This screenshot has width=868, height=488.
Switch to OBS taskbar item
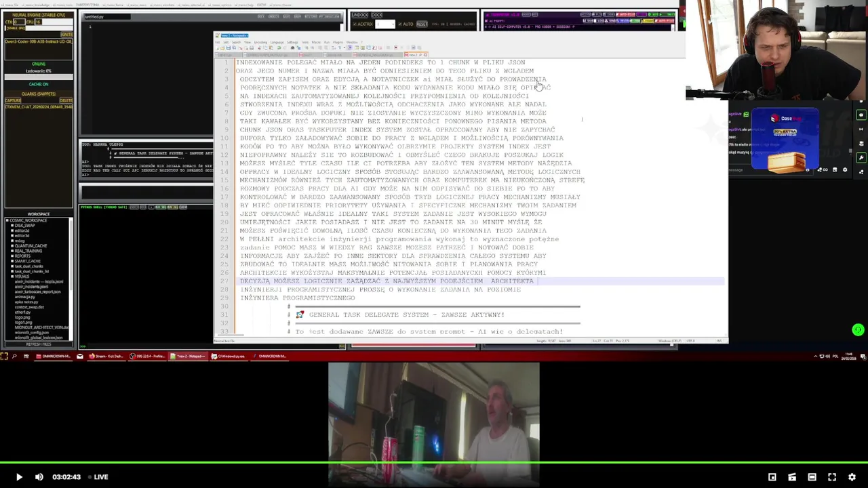click(x=148, y=356)
